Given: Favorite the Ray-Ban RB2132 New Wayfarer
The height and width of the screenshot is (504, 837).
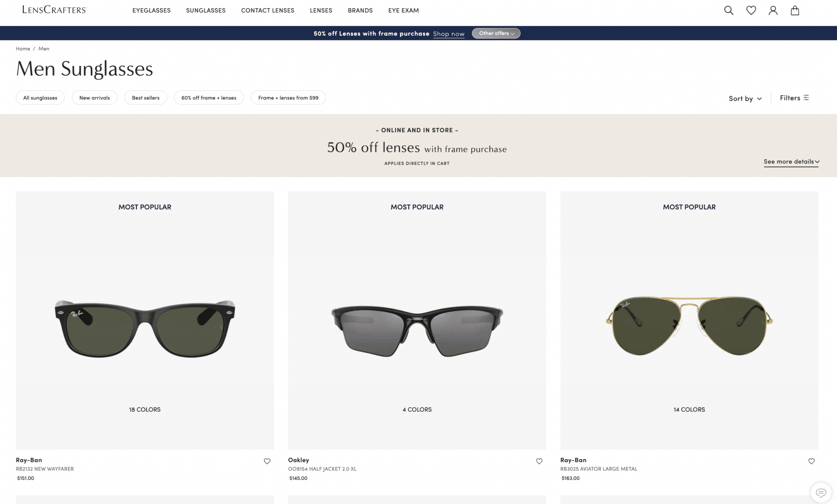Looking at the screenshot, I should click(267, 461).
